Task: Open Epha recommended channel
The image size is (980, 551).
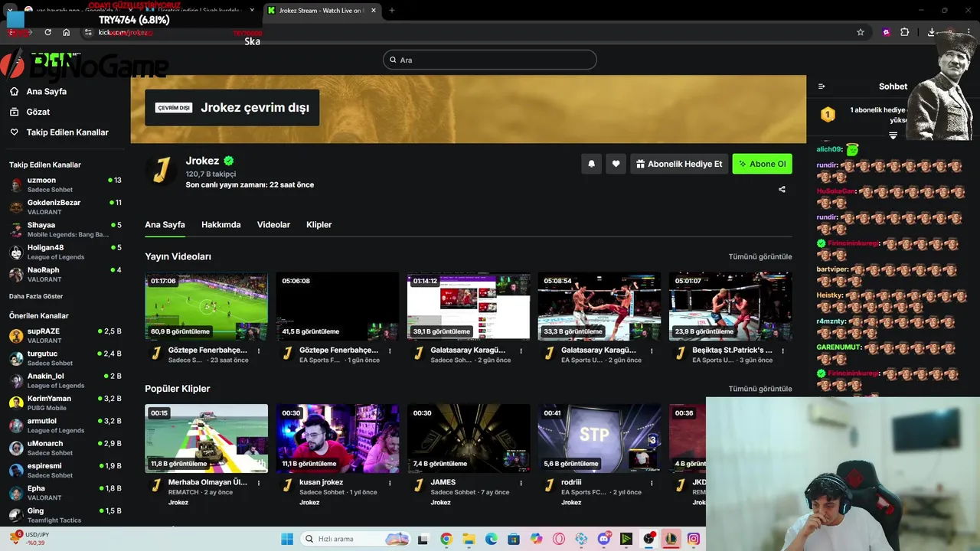Action: (65, 492)
